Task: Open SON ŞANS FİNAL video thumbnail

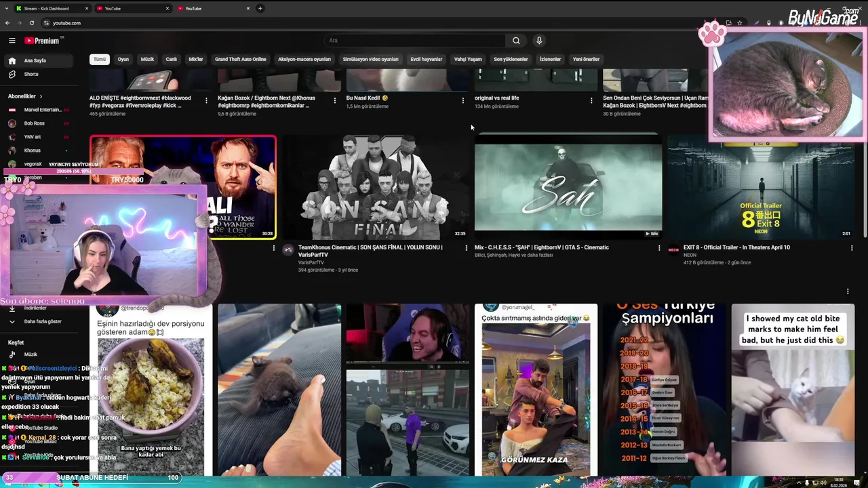Action: coord(375,187)
